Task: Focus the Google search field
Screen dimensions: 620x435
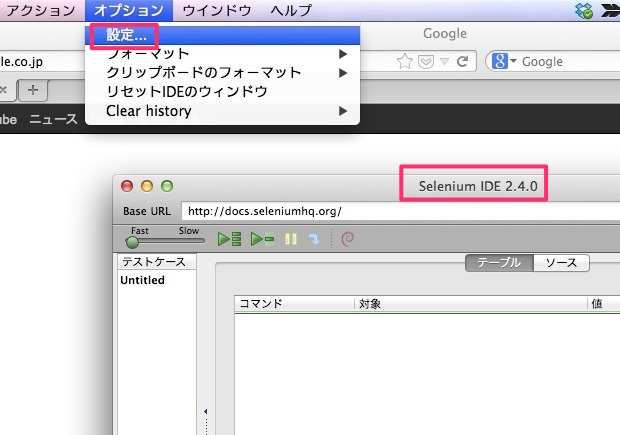Action: tap(569, 62)
